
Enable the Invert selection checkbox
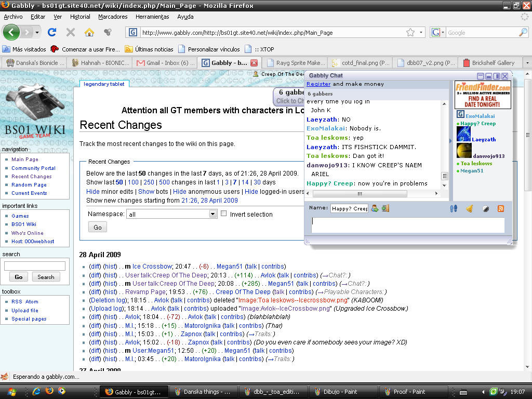(224, 214)
